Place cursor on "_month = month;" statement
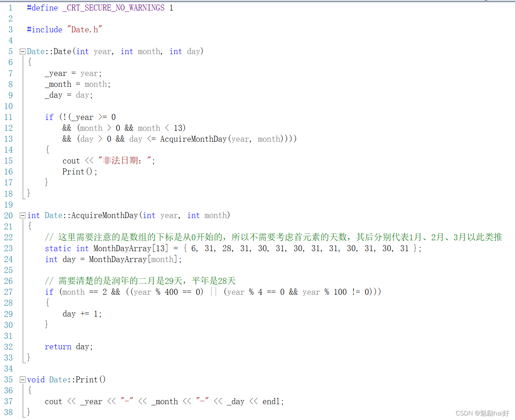515x420 pixels. click(x=78, y=84)
